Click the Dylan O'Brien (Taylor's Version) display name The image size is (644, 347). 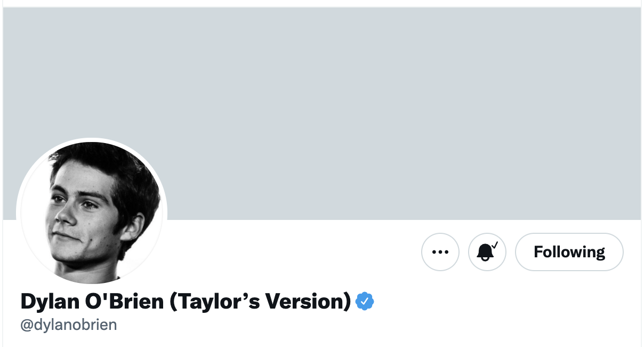tap(185, 302)
